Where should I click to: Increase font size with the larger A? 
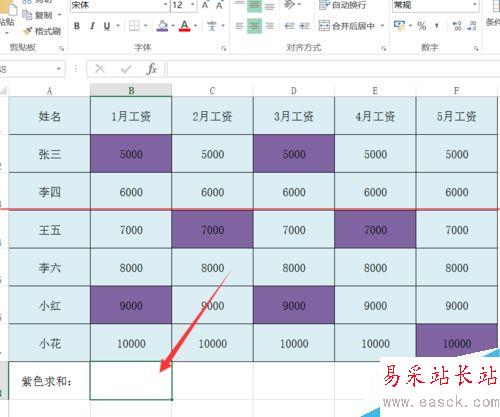click(205, 5)
